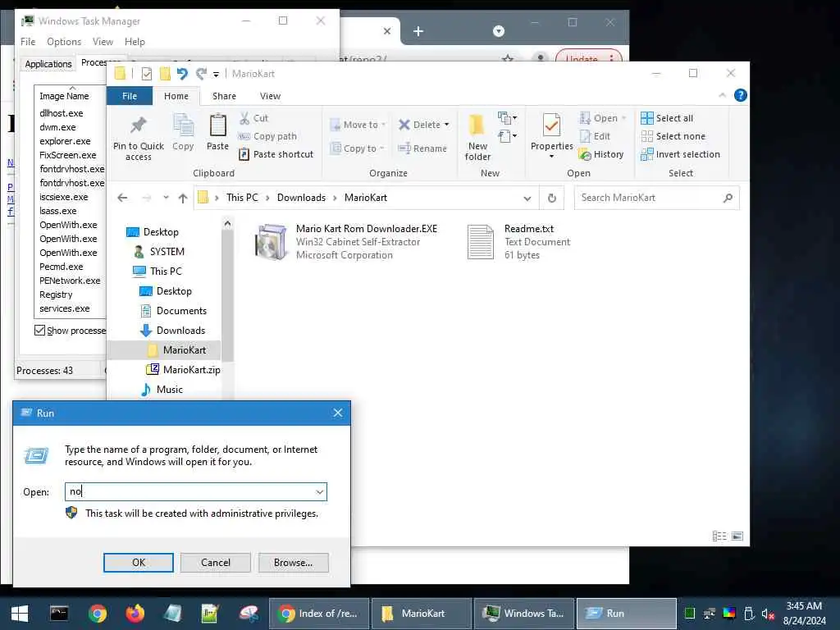Switch to the Share ribbon tab

click(x=224, y=96)
